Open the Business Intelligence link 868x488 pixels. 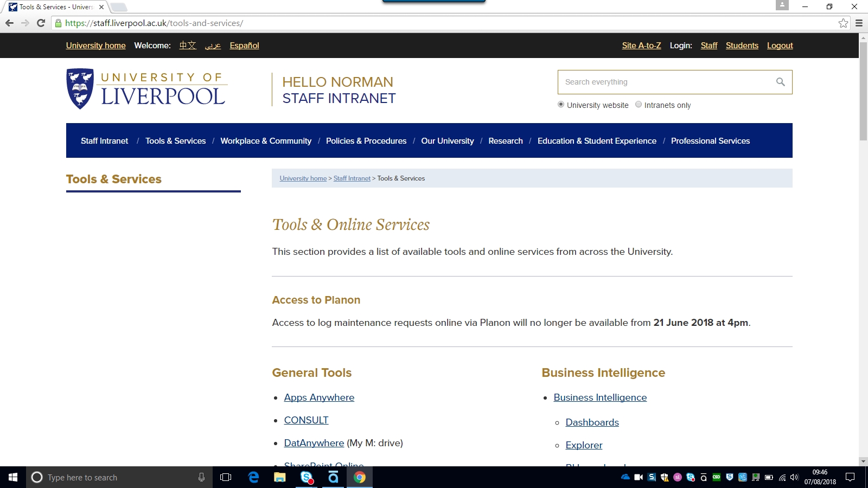tap(600, 397)
